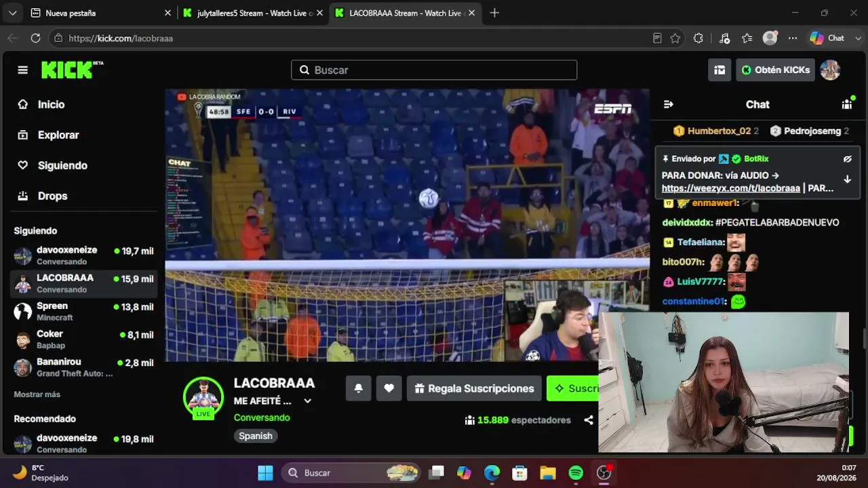Viewport: 868px width, 488px height.
Task: Expand the list with Mostrar más
Action: [37, 394]
